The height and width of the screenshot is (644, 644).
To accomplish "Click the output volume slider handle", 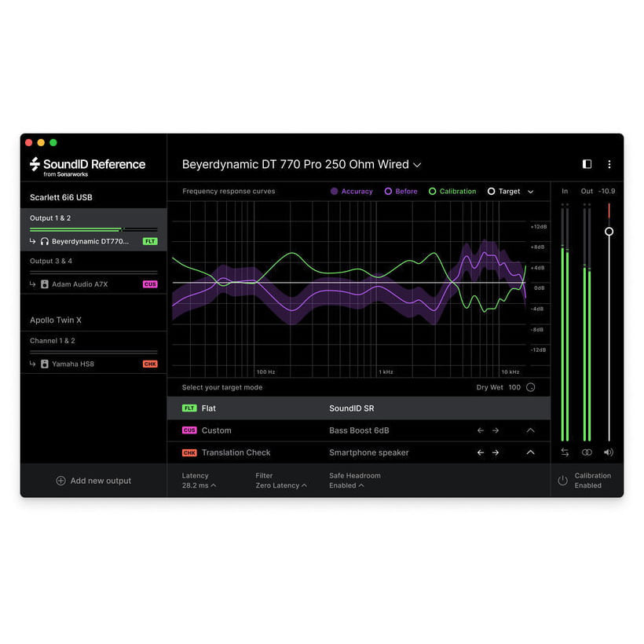I will (x=609, y=232).
